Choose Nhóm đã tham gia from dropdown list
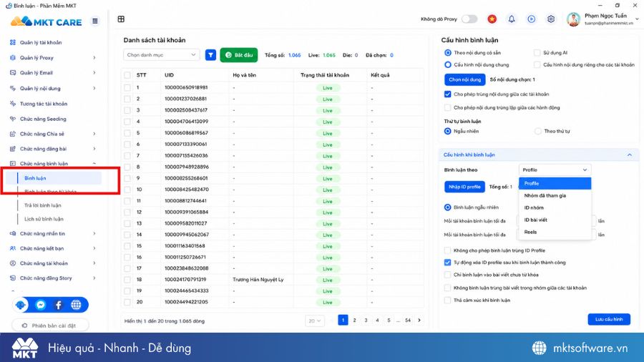This screenshot has height=362, width=644. point(555,195)
